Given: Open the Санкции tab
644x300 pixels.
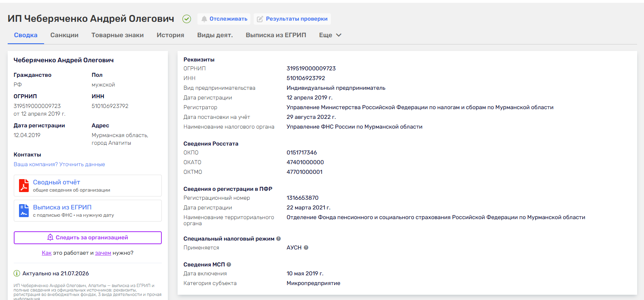Looking at the screenshot, I should coord(64,35).
